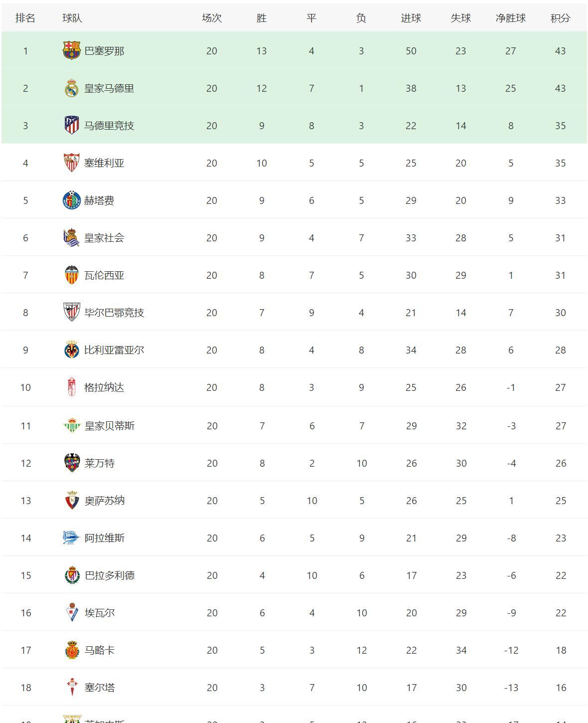
Task: Open the 巴拉多利德 team name
Action: 110,575
